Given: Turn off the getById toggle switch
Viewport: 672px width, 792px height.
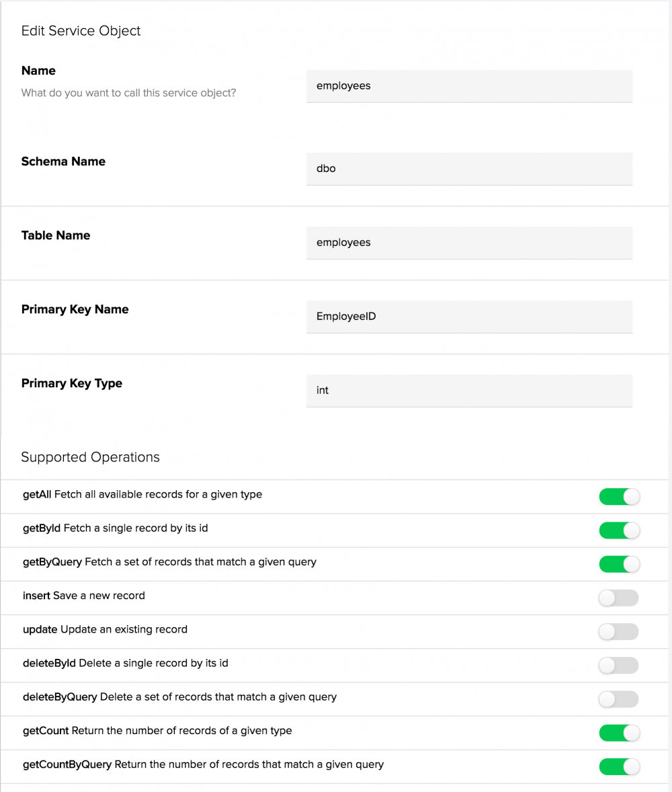Looking at the screenshot, I should coord(619,530).
